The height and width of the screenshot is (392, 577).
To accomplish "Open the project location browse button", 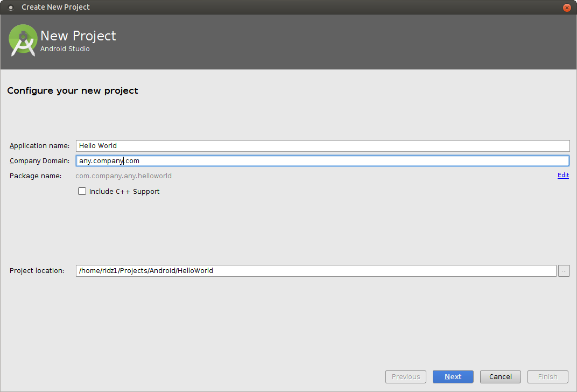I will click(564, 271).
